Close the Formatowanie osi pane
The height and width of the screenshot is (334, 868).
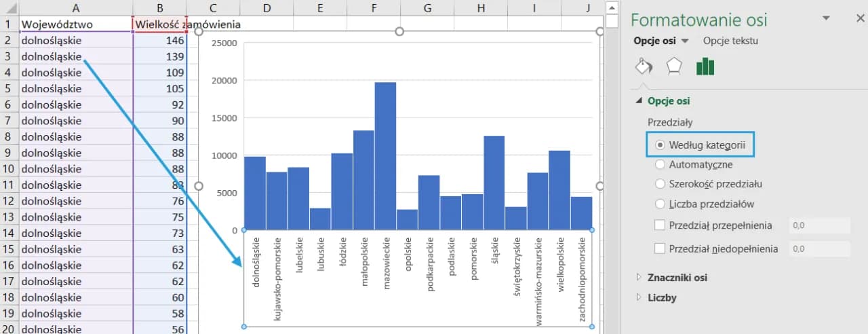coord(861,18)
